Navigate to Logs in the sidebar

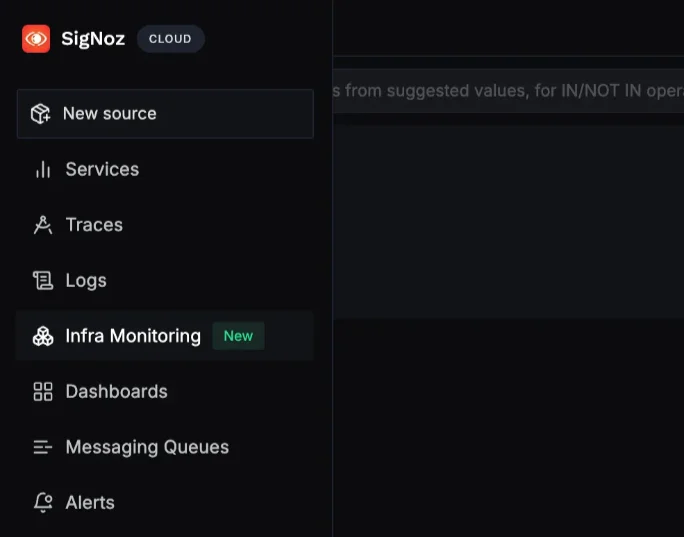(165, 280)
